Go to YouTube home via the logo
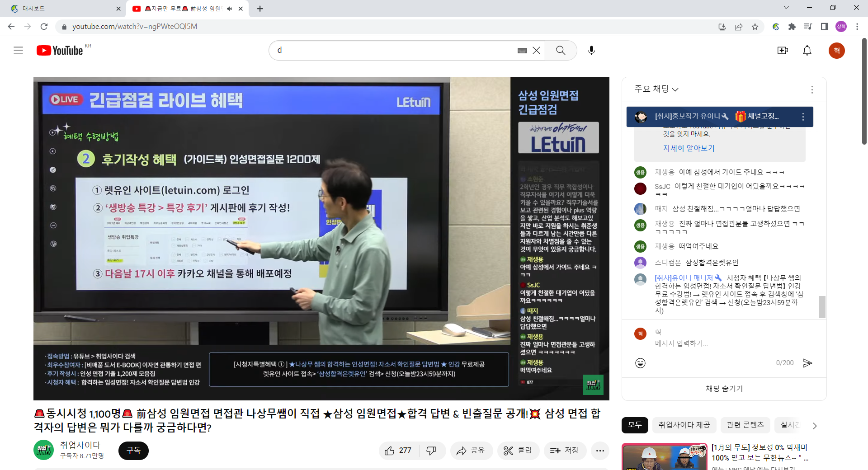The width and height of the screenshot is (868, 470). coord(60,50)
